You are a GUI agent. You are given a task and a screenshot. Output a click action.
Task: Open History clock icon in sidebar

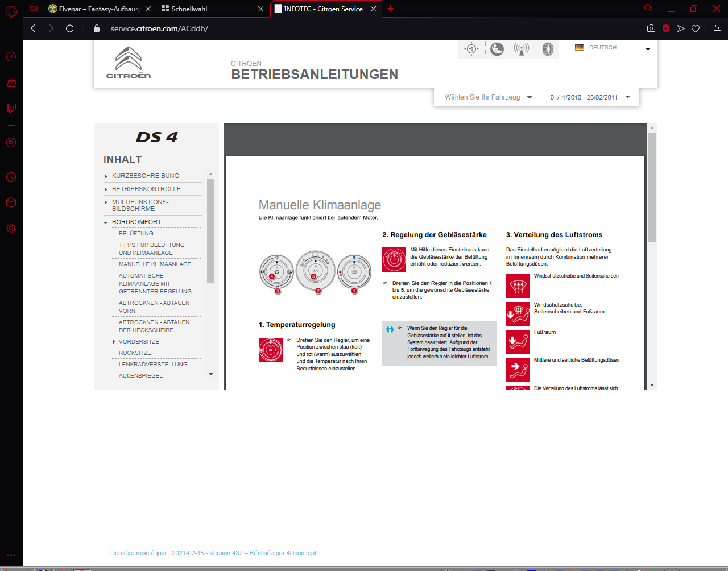coord(11,177)
